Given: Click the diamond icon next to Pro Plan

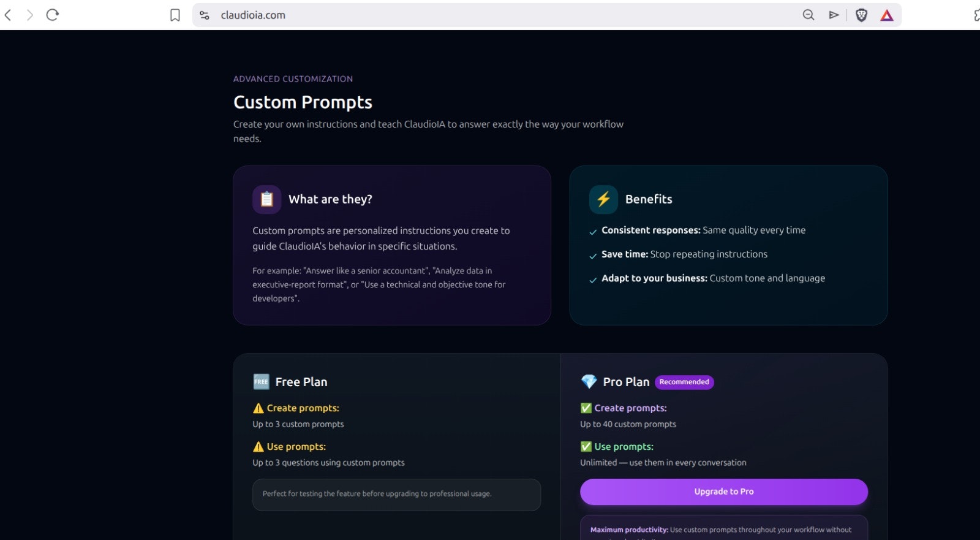Looking at the screenshot, I should tap(589, 382).
